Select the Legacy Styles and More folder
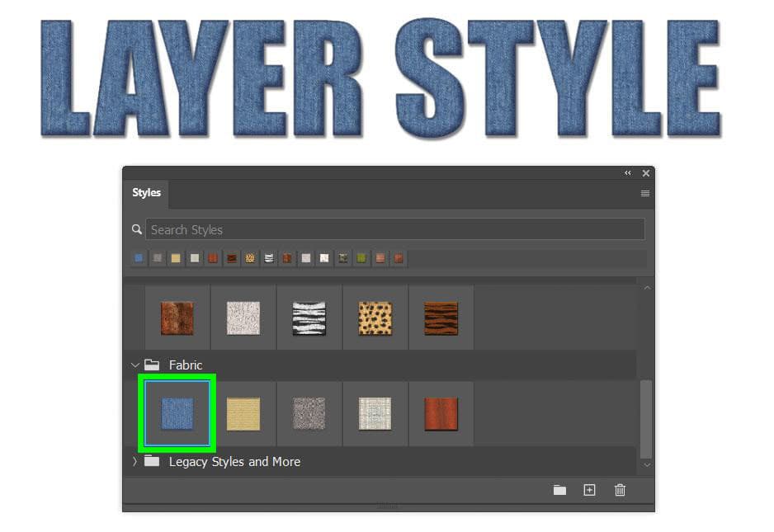 [380, 461]
